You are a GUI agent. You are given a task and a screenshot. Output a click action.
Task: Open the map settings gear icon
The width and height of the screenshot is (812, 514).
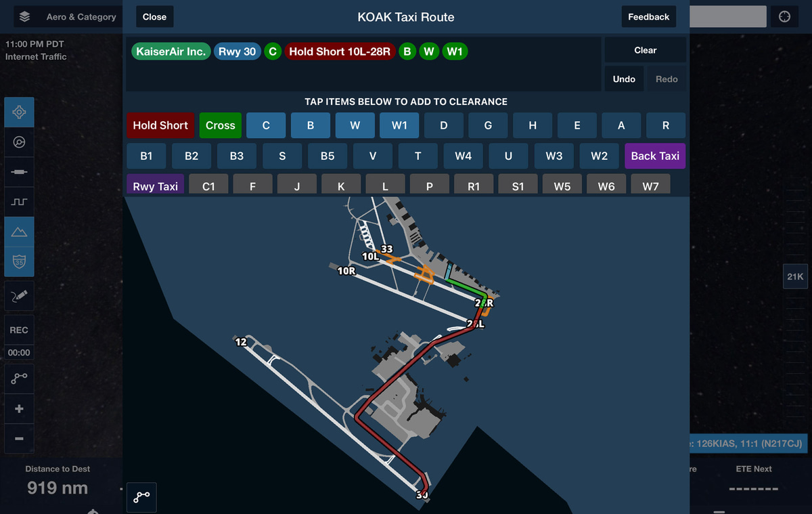18,112
